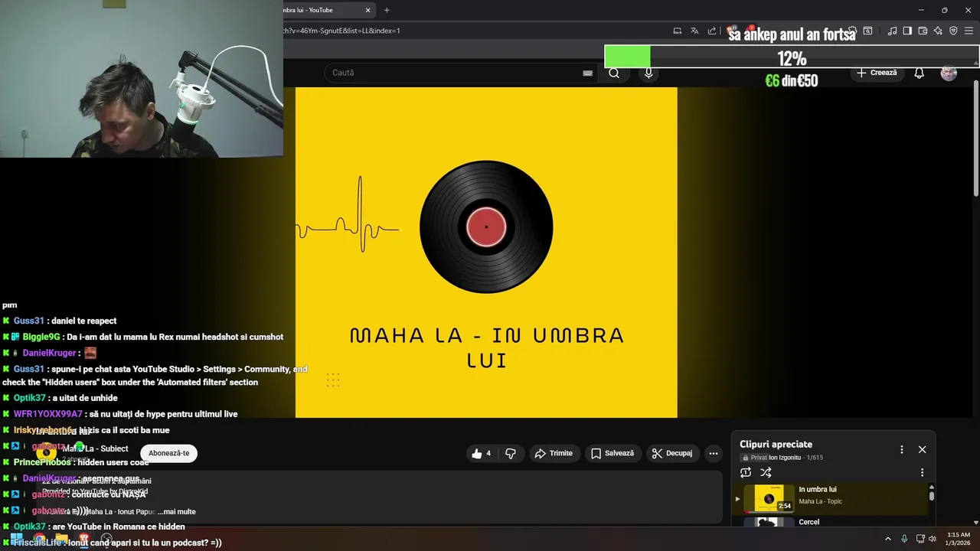The height and width of the screenshot is (551, 980).
Task: Click the taskbar microphone tray icon
Action: [x=904, y=539]
